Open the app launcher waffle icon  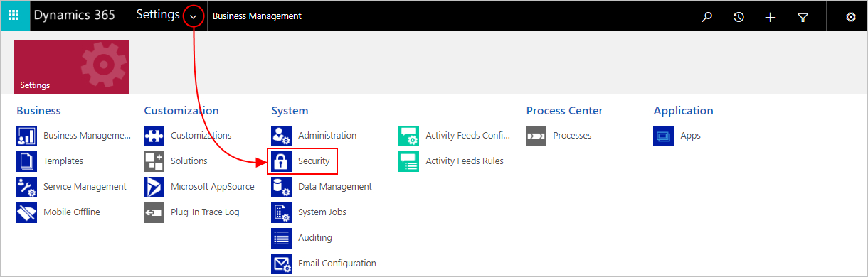click(15, 16)
